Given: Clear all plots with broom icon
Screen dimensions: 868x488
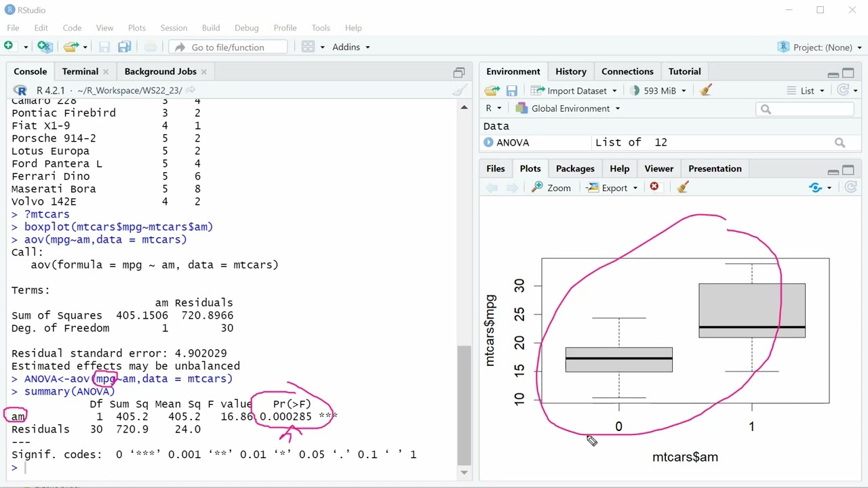Looking at the screenshot, I should point(683,187).
